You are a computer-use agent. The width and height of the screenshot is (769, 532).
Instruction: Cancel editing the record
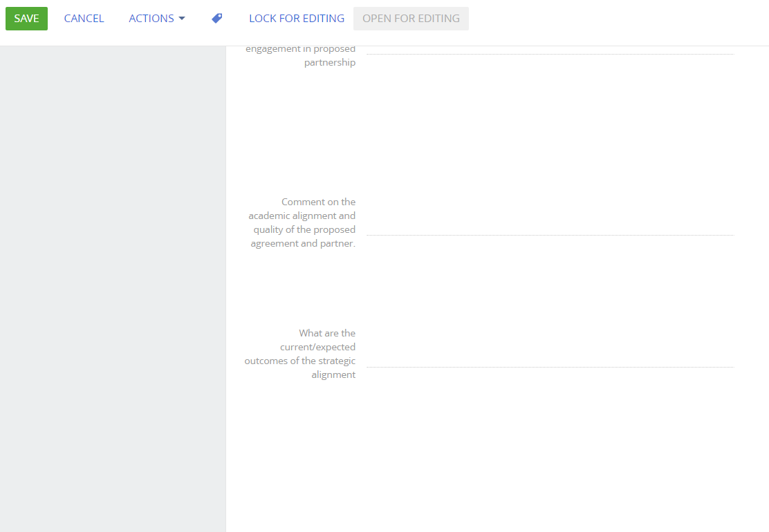click(84, 19)
